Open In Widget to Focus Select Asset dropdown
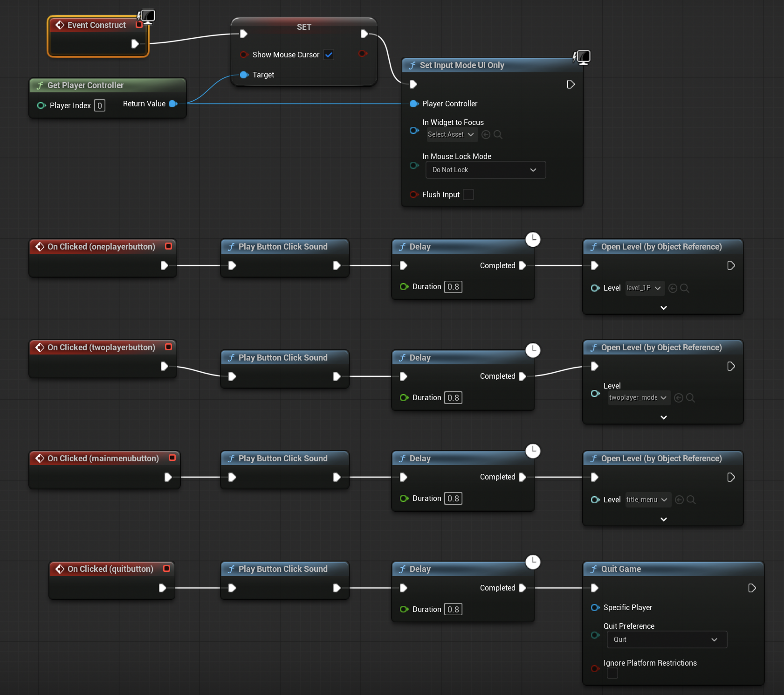 pyautogui.click(x=451, y=134)
